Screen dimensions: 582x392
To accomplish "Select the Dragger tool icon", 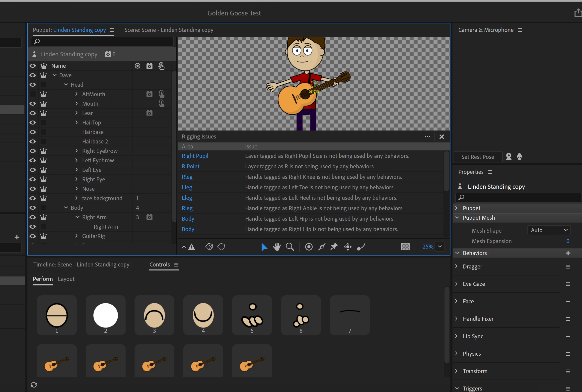I will [348, 247].
